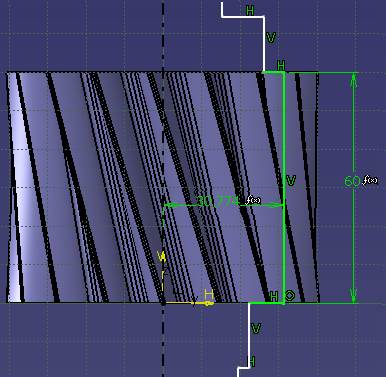Select the green V constraint on the vertical line
The image size is (386, 377).
[291, 181]
